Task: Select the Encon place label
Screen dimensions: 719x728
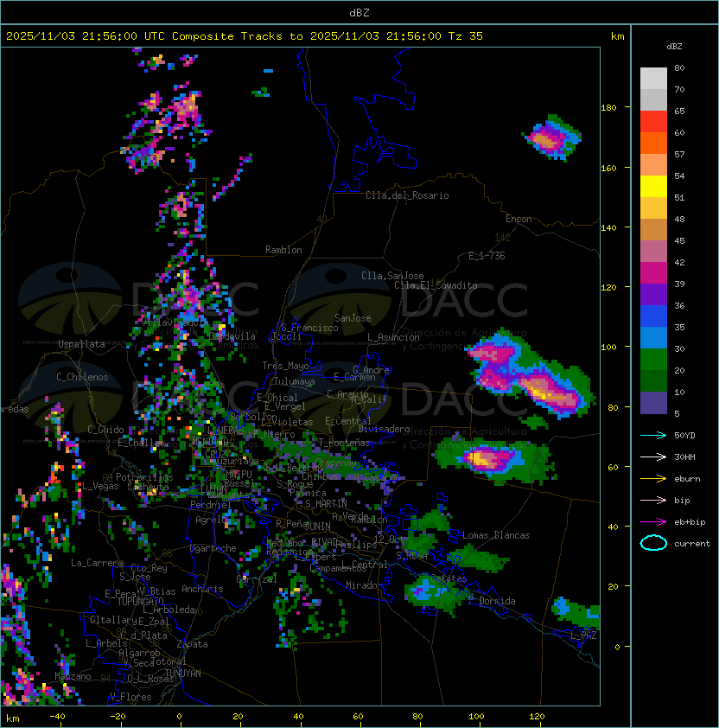Action: [x=519, y=219]
